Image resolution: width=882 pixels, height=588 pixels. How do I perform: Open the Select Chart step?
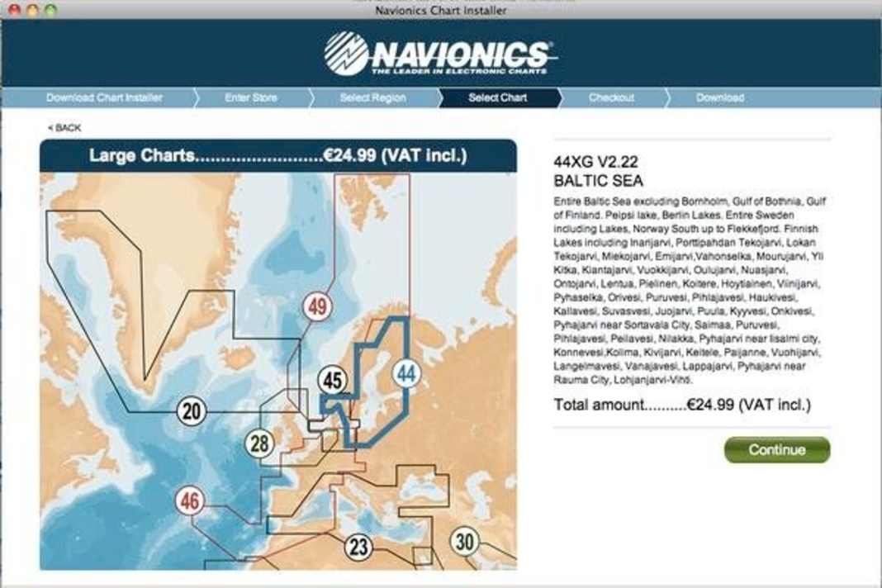[498, 98]
